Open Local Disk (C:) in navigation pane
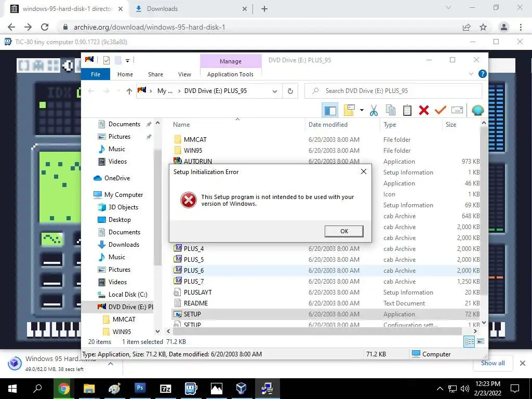 click(x=128, y=295)
